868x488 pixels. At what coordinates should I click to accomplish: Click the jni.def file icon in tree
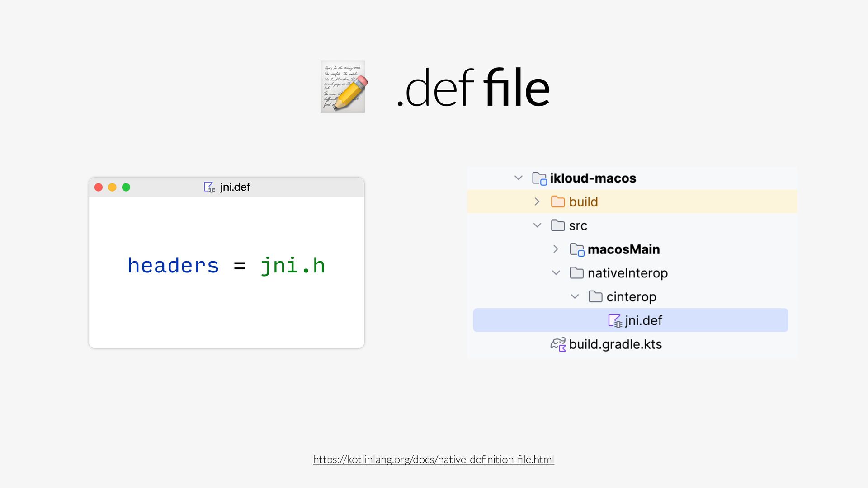(615, 321)
